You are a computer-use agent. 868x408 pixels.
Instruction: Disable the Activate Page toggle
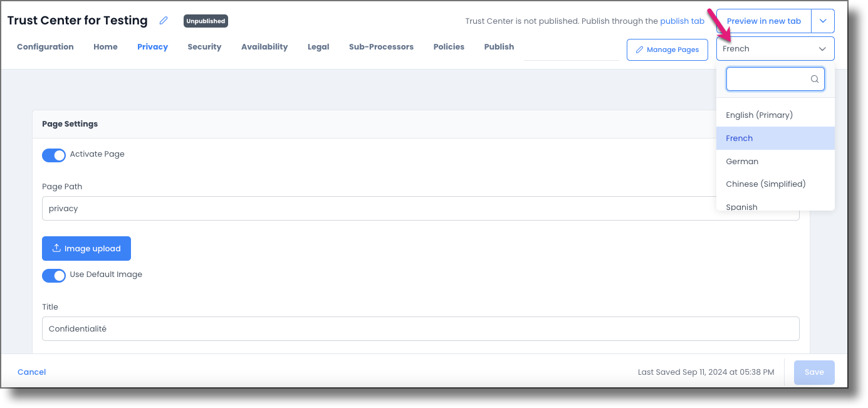click(x=54, y=155)
